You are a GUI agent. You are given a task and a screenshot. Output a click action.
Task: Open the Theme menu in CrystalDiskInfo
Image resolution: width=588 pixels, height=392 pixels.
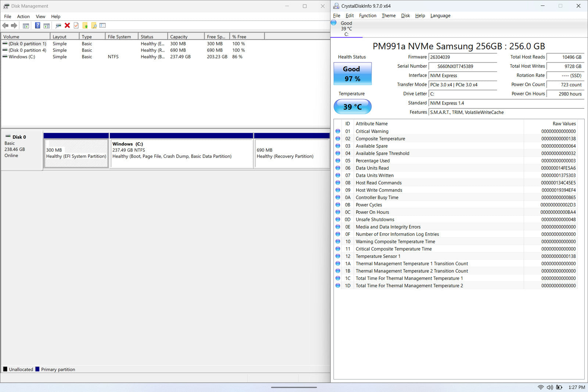388,15
